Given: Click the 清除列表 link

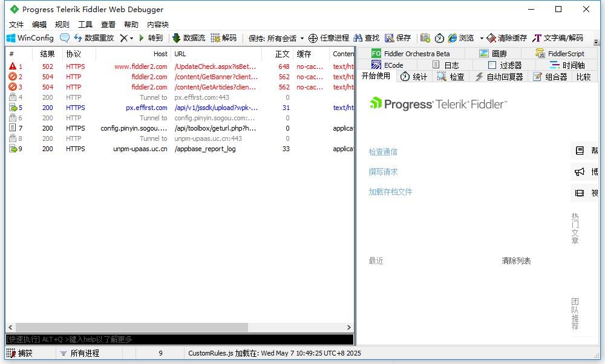Looking at the screenshot, I should click(x=516, y=261).
